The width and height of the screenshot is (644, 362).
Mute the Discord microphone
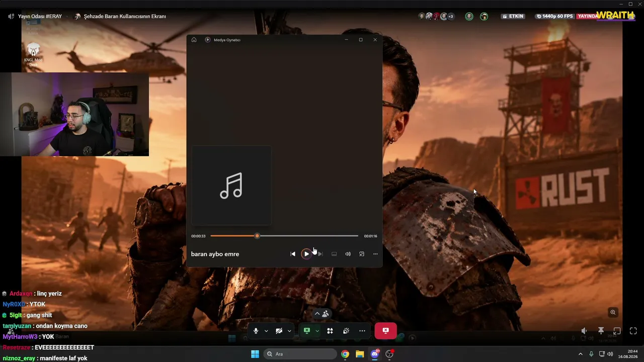256,331
